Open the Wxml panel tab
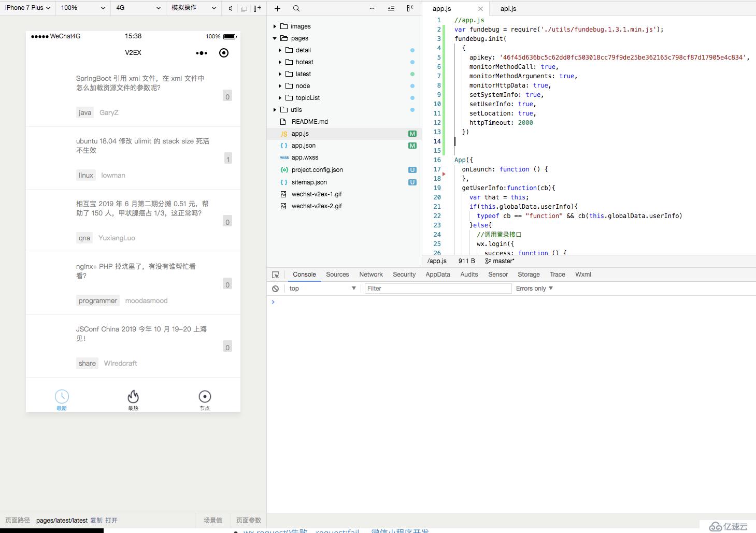 (x=583, y=275)
